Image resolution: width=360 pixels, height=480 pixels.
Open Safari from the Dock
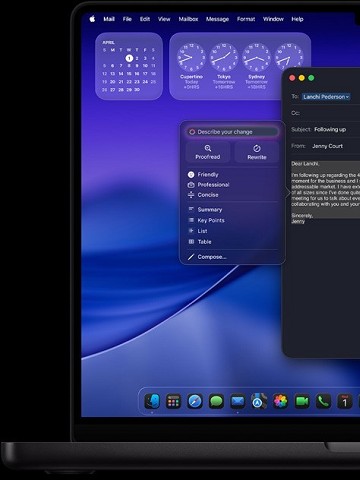(x=195, y=401)
